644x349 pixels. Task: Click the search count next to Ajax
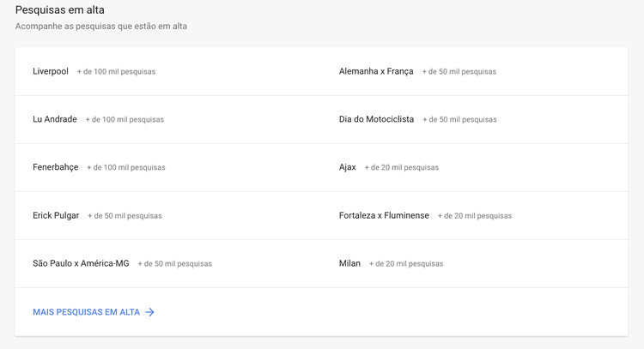coord(402,168)
